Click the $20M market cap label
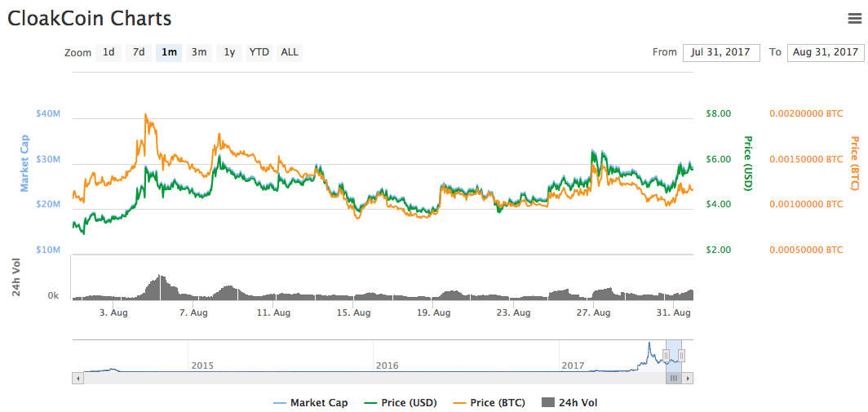 point(48,204)
